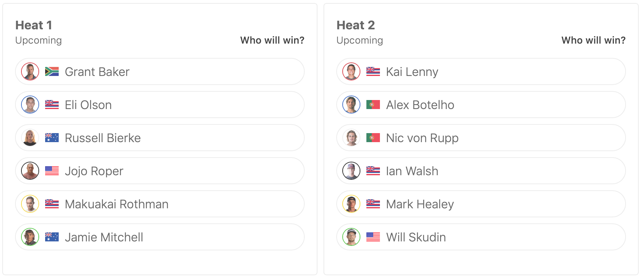Click Portugal flag next to Nic von Rupp

(x=373, y=138)
